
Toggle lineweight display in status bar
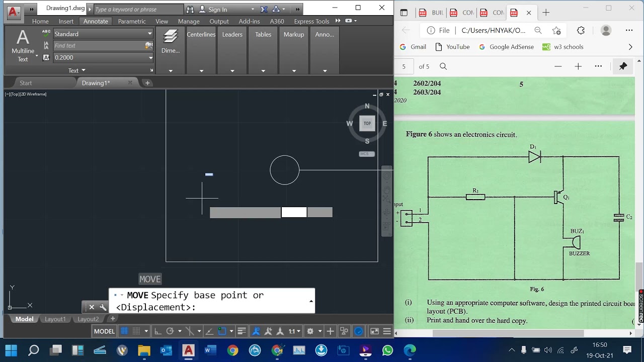[x=242, y=331]
